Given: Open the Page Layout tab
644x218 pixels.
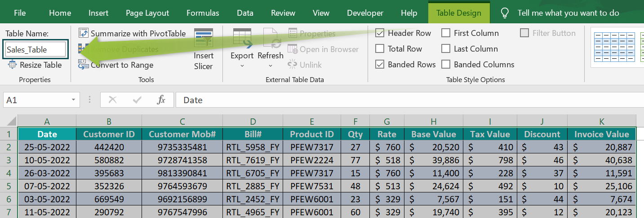Looking at the screenshot, I should (x=147, y=13).
